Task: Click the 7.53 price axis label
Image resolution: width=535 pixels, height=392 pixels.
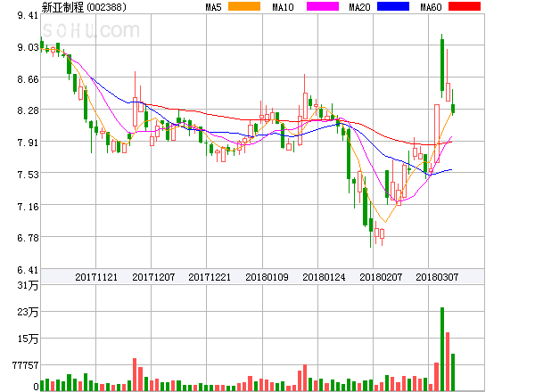Action: [28, 175]
